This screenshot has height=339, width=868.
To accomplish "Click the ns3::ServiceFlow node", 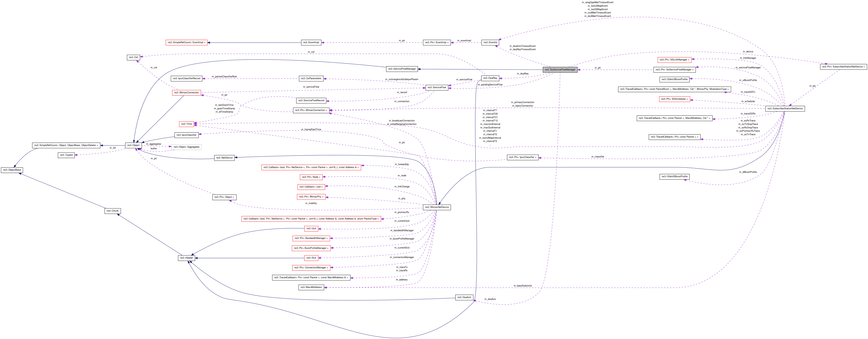I will coord(437,87).
